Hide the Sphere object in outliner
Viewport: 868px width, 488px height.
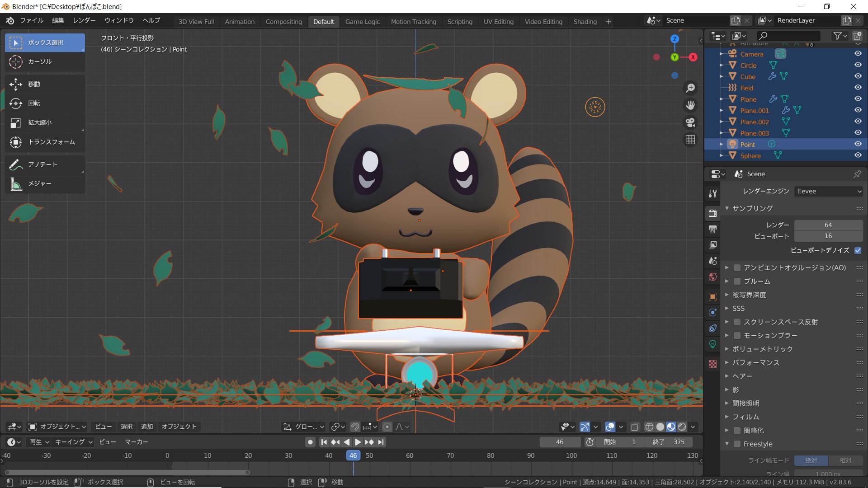point(858,155)
